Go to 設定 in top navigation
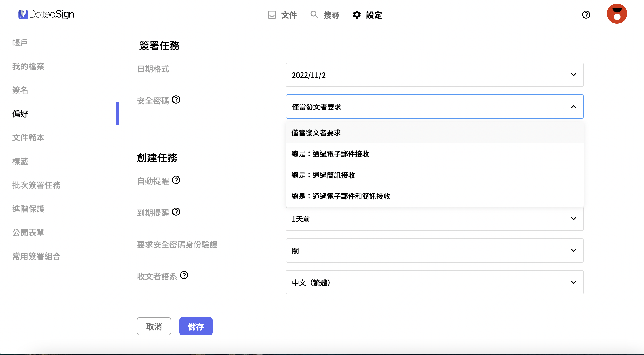Screen dimensions: 644x355 click(374, 15)
